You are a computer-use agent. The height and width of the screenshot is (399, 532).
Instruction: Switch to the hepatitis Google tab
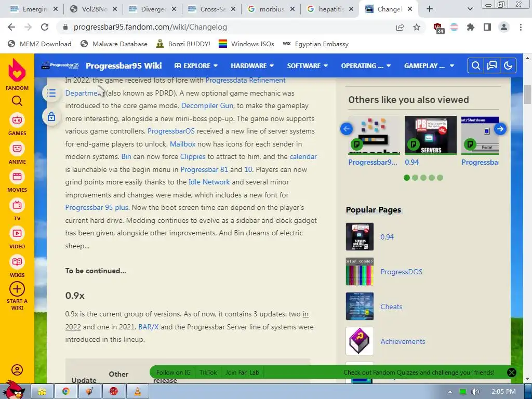point(330,9)
